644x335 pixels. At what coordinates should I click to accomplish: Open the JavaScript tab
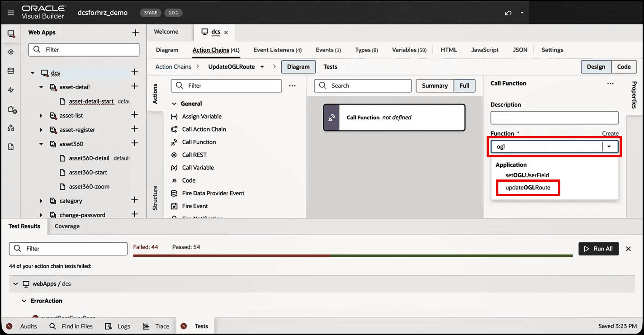[485, 50]
